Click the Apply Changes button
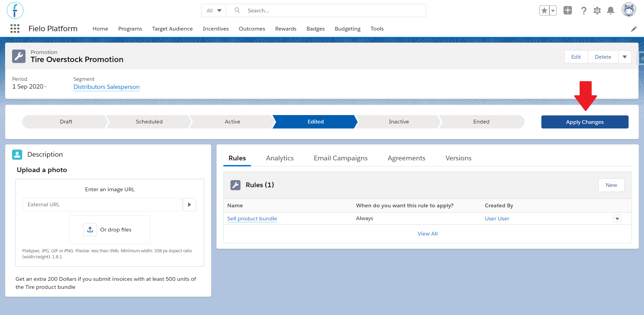 click(585, 122)
